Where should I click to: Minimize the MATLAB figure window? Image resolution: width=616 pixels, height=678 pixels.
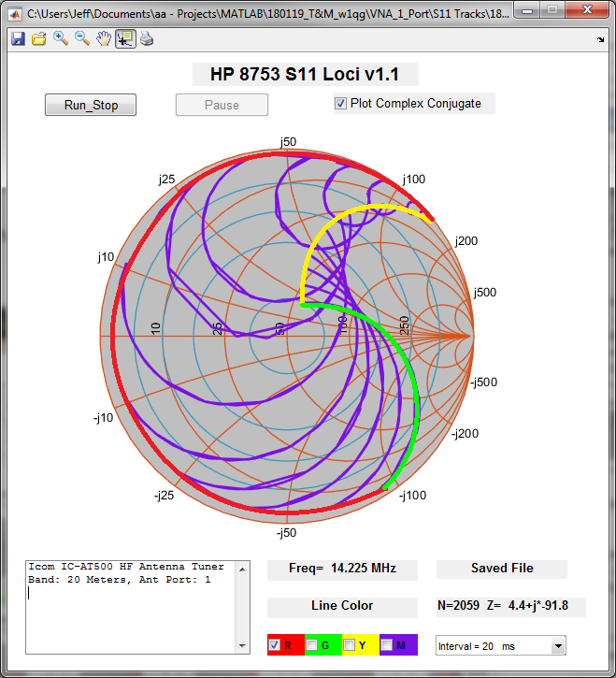pyautogui.click(x=526, y=10)
